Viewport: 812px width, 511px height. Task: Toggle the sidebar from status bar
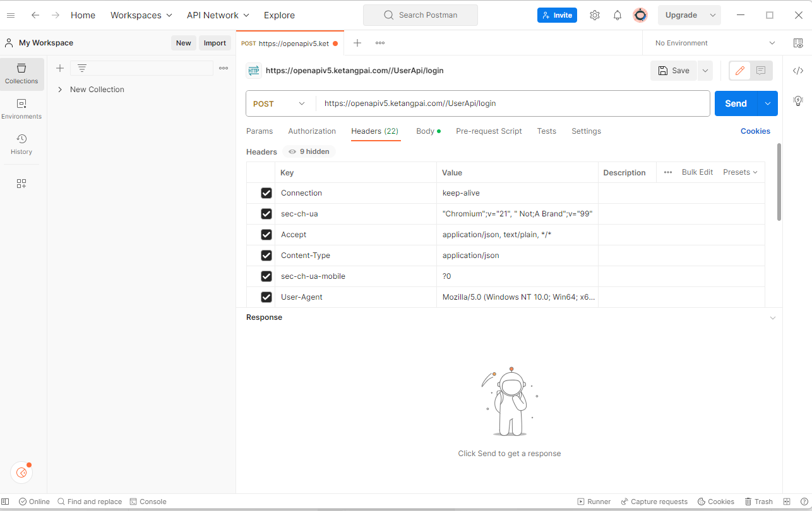click(x=6, y=502)
